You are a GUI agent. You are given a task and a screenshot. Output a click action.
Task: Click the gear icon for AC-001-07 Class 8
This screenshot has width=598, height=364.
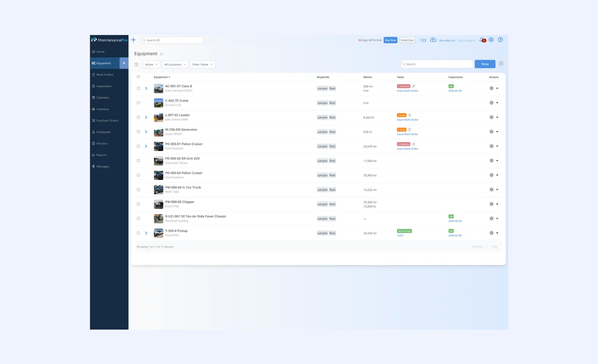click(x=491, y=88)
